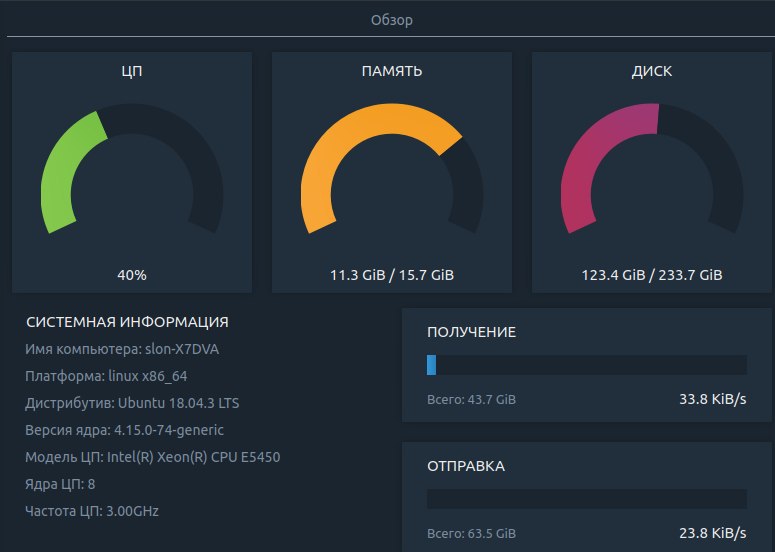Click the orange ПАМЯТЬ usage gauge

391,169
